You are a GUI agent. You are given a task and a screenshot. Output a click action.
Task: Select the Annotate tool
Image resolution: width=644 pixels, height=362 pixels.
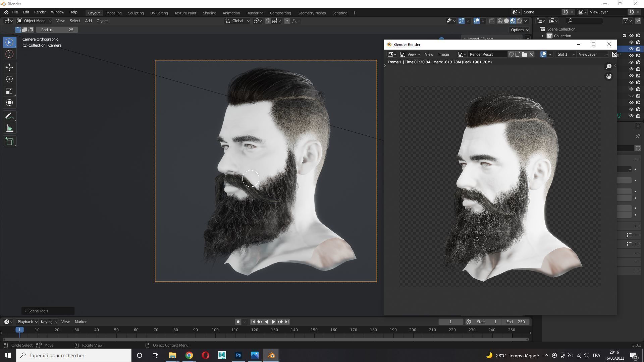point(9,116)
